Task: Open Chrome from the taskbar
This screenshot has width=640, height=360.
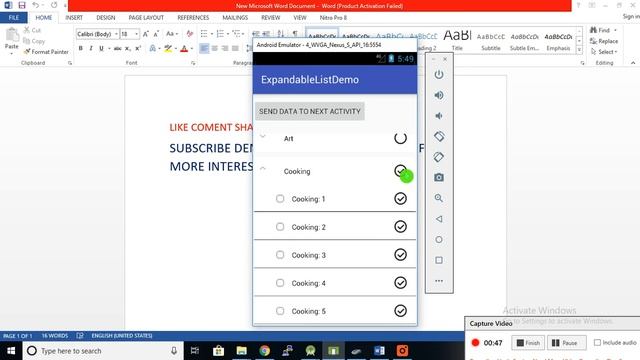Action: coord(264,351)
